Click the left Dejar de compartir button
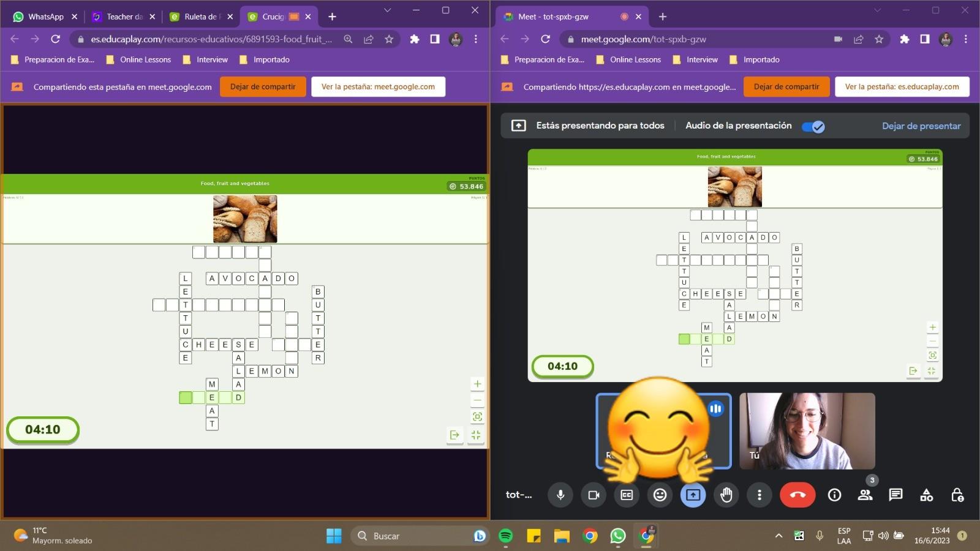This screenshot has width=980, height=551. pyautogui.click(x=263, y=87)
